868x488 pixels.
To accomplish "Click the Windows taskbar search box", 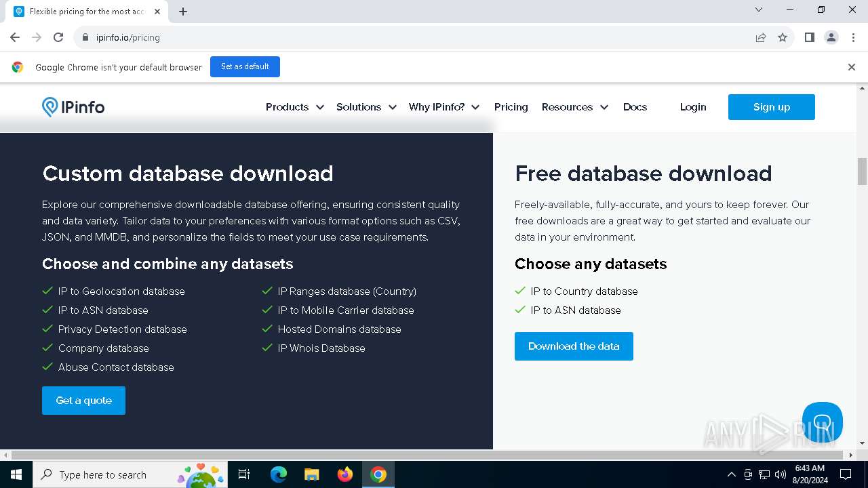I will pos(130,474).
